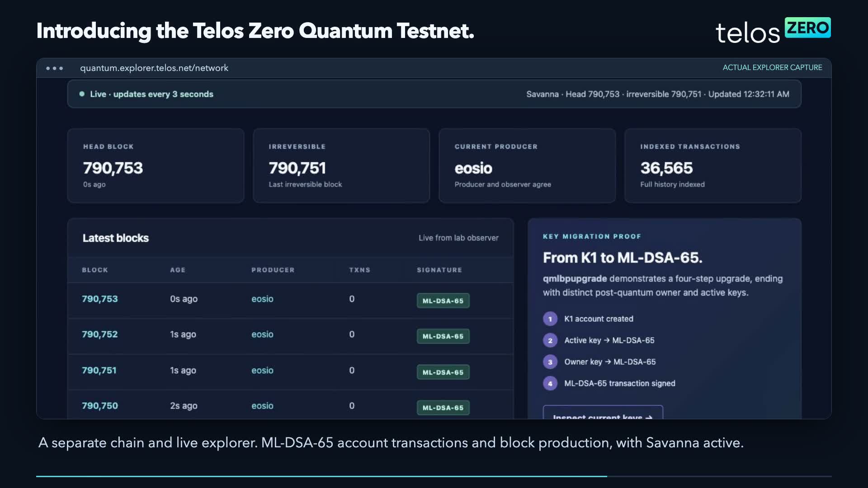Click the step 2 circle badge
The height and width of the screenshot is (488, 868).
[x=550, y=340]
